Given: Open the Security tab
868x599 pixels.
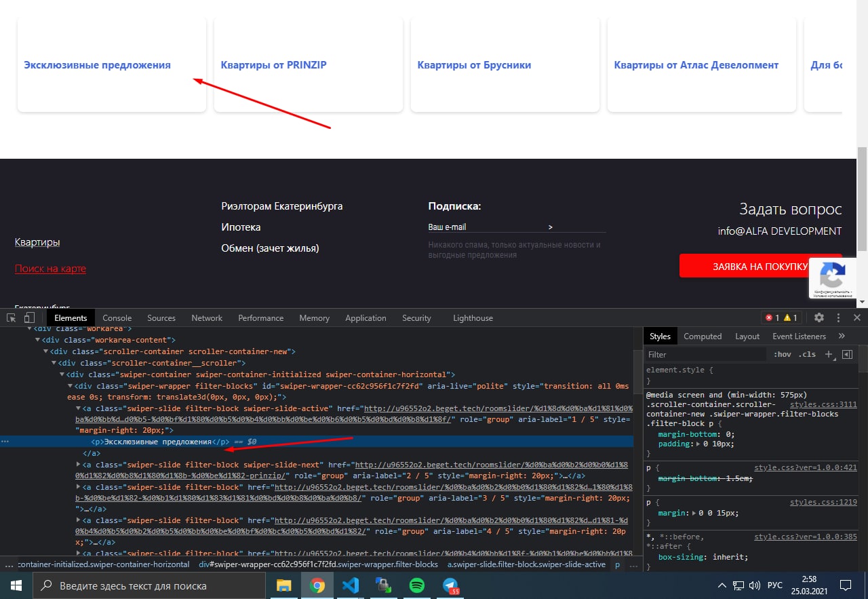Looking at the screenshot, I should 416,317.
